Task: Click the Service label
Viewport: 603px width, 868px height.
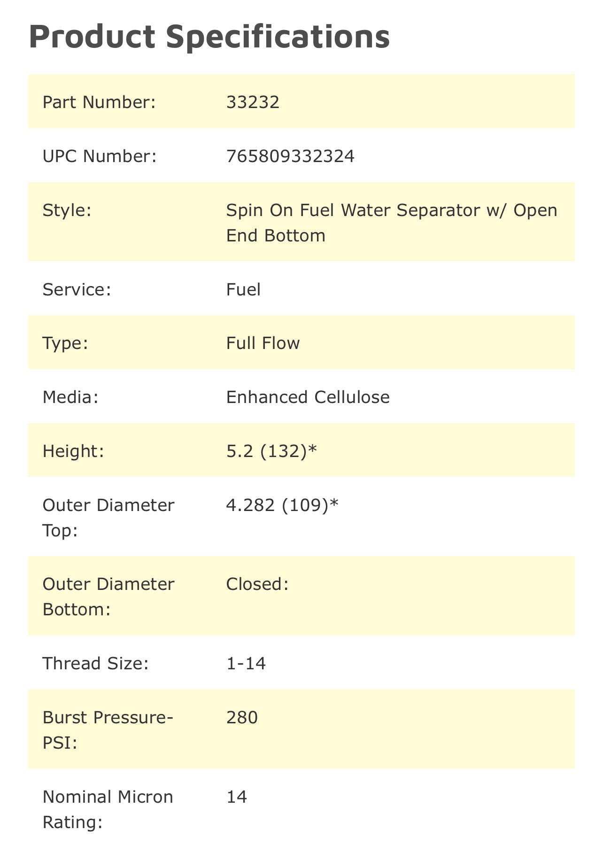Action: [x=77, y=289]
